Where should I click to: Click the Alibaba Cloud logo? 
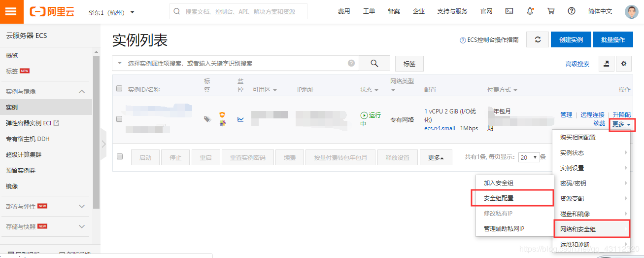pyautogui.click(x=51, y=12)
